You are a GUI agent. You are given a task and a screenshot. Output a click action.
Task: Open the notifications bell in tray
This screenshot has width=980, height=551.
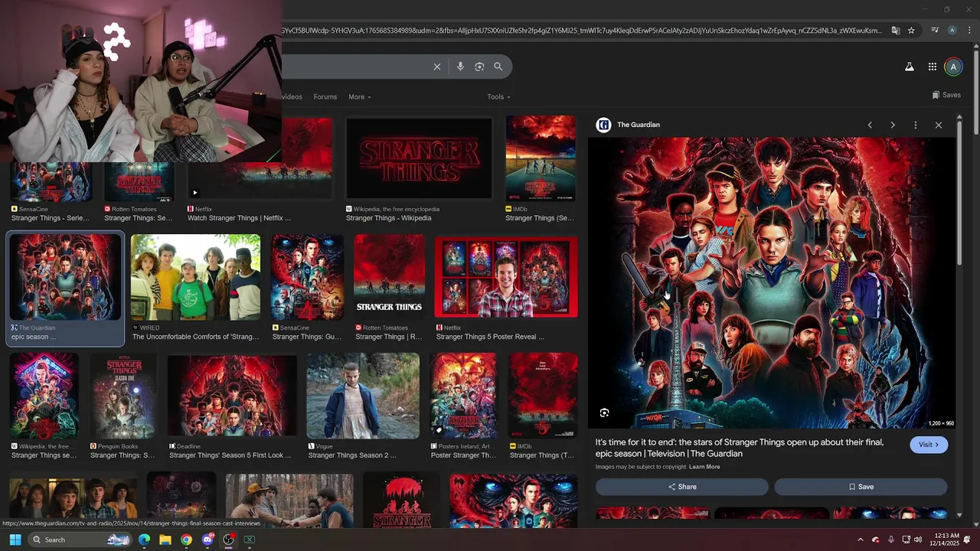point(968,540)
